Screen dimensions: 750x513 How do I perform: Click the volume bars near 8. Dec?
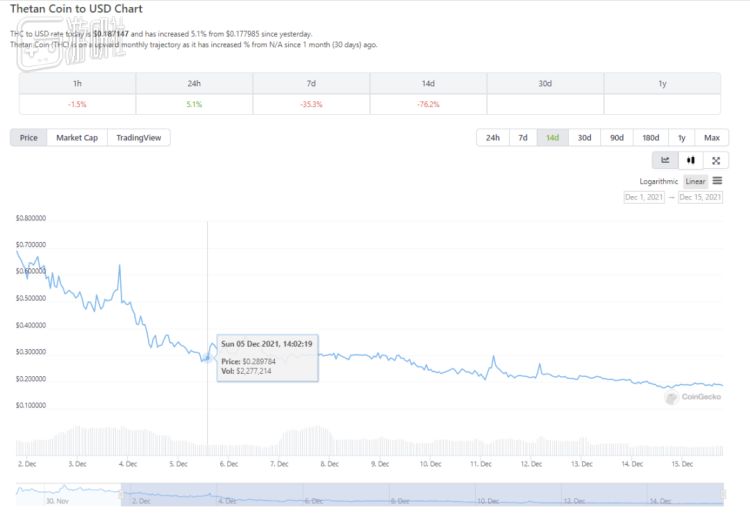[330, 442]
